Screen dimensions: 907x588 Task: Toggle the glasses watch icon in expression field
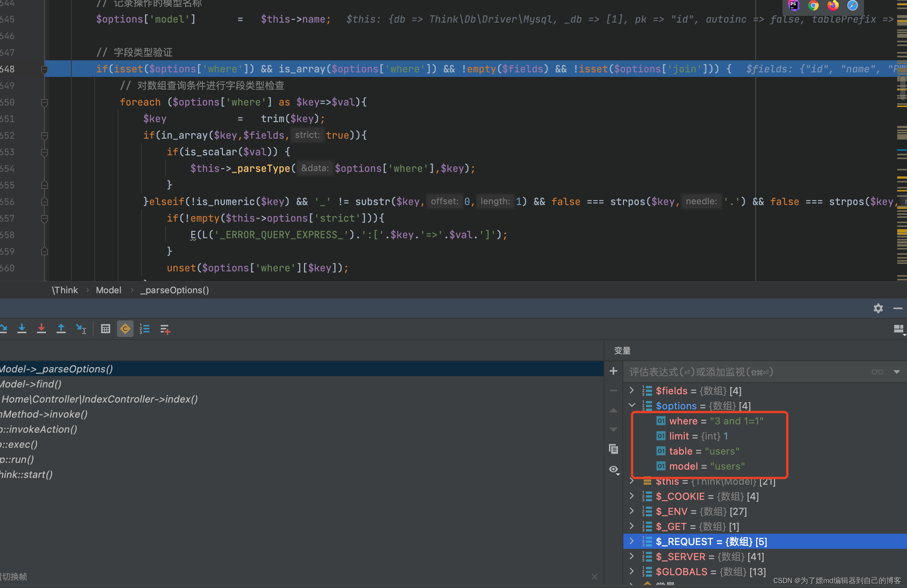pyautogui.click(x=877, y=372)
